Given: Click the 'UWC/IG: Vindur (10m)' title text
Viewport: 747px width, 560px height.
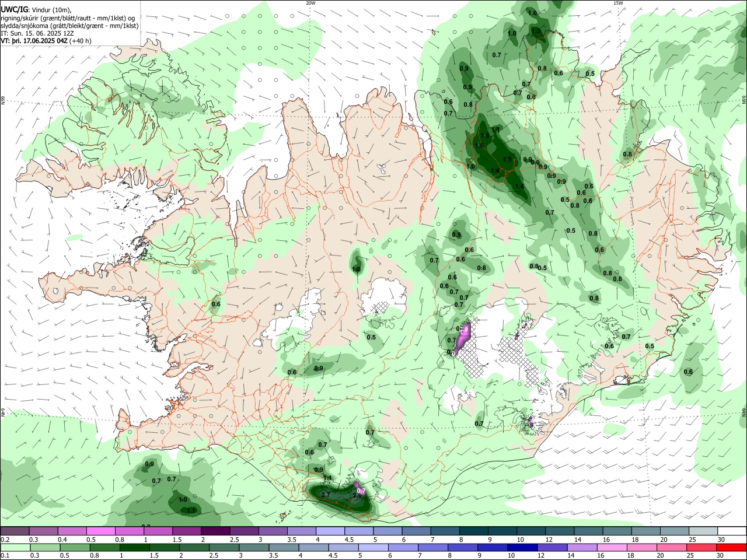Looking at the screenshot, I should click(36, 10).
